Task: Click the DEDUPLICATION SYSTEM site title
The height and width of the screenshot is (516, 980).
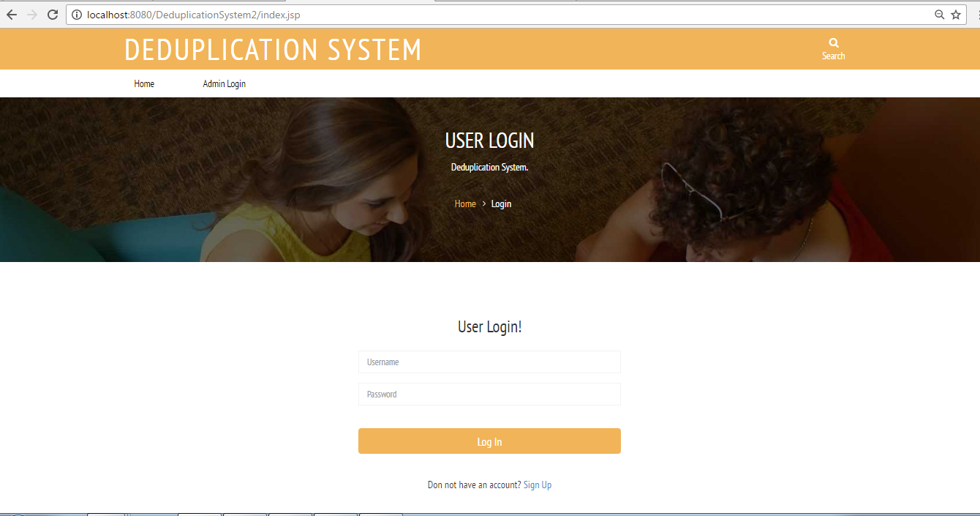Action: click(273, 50)
